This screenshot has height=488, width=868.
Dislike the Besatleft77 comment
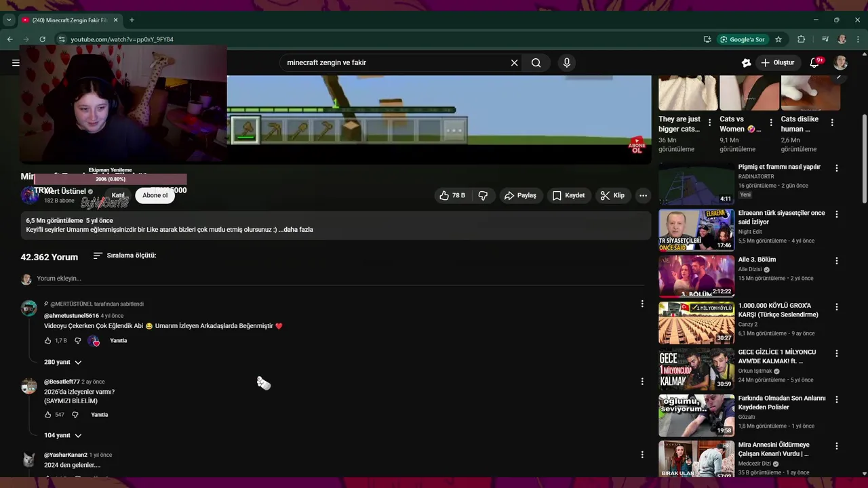tap(75, 415)
